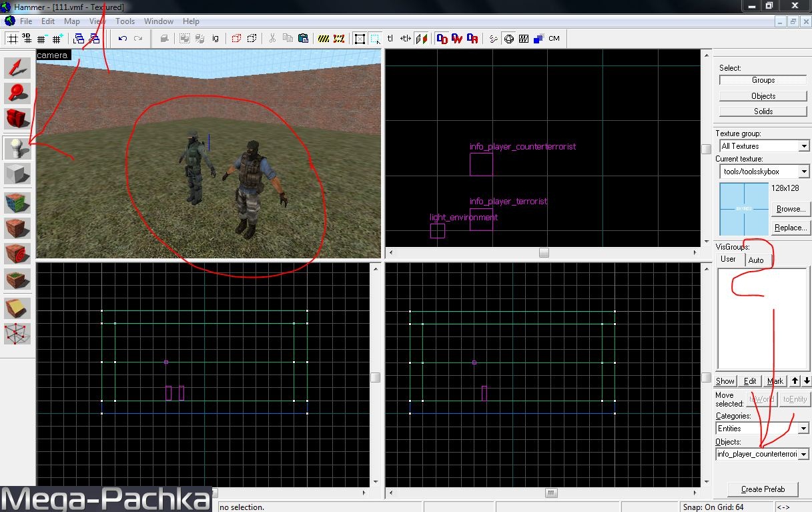Click the Replace... texture button
This screenshot has height=512, width=812.
[x=791, y=228]
